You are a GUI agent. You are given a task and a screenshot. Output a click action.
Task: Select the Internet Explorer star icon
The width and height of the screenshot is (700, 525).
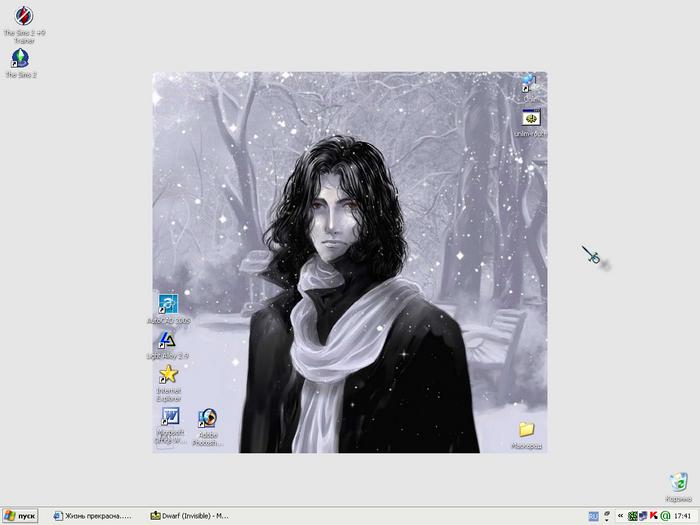tap(168, 374)
